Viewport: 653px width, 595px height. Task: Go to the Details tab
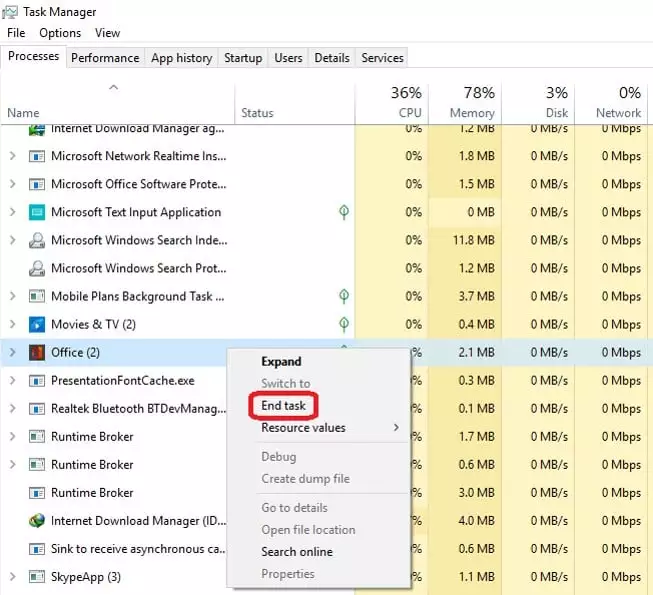coord(332,58)
